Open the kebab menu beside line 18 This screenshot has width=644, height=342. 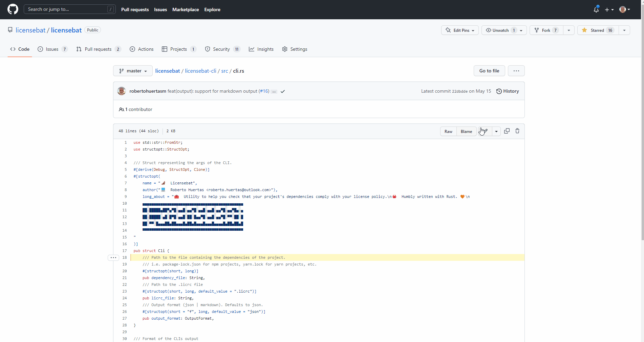[x=113, y=257]
